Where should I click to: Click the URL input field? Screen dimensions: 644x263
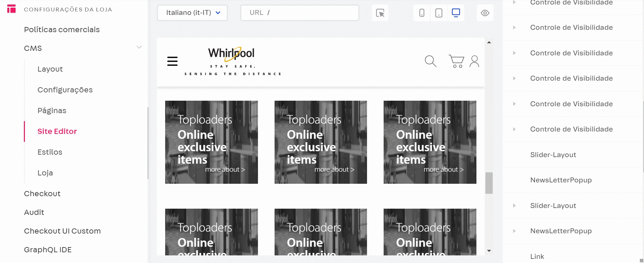click(300, 13)
